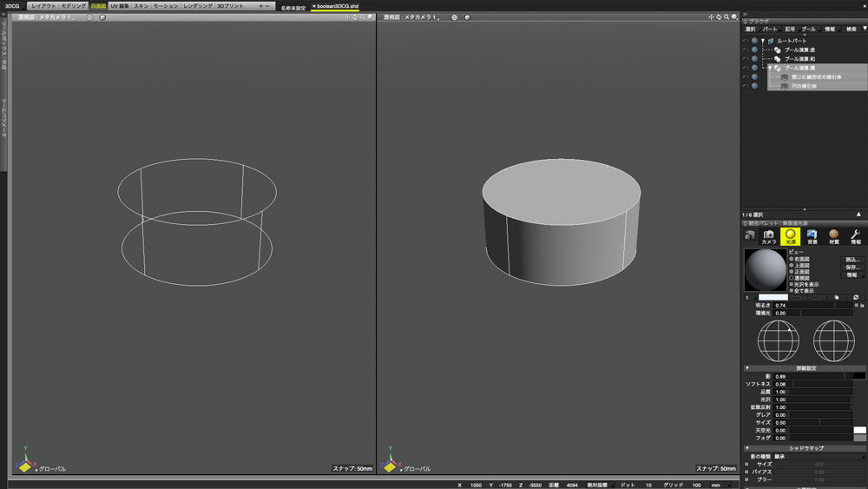Open the 背景 (Background) palette icon
The image size is (868, 489).
pyautogui.click(x=812, y=235)
